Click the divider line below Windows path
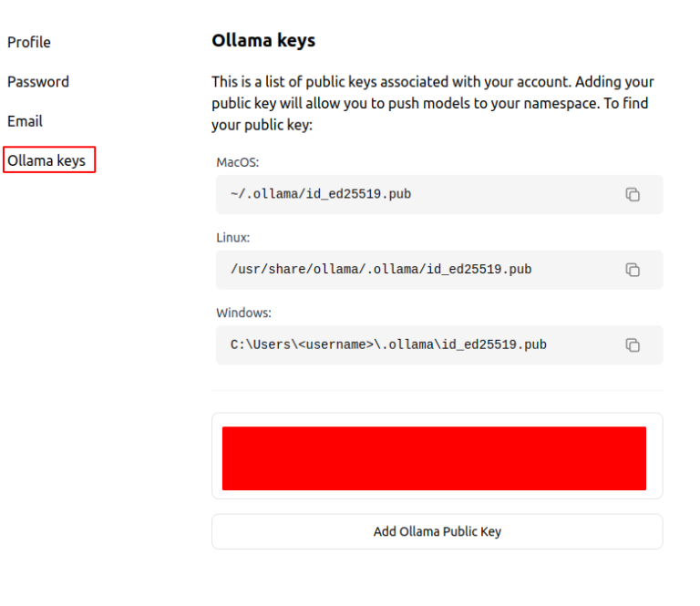 pyautogui.click(x=437, y=390)
